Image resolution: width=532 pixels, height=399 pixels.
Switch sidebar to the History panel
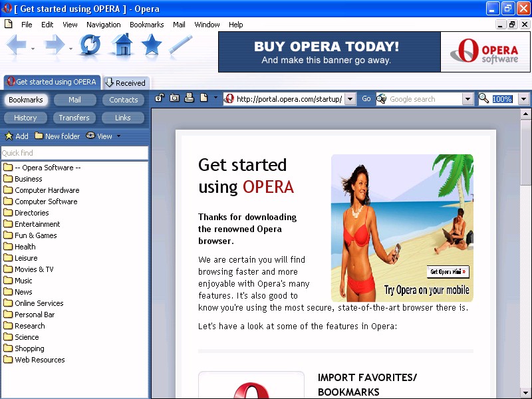tap(25, 118)
